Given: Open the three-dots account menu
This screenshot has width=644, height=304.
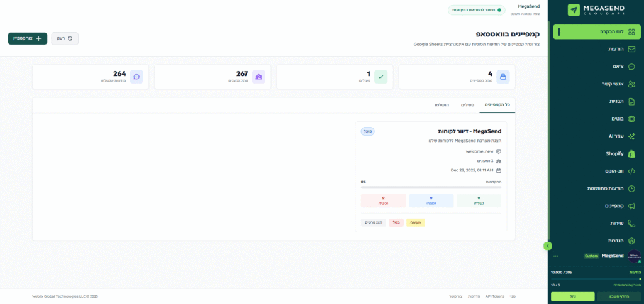Looking at the screenshot, I should click(555, 256).
